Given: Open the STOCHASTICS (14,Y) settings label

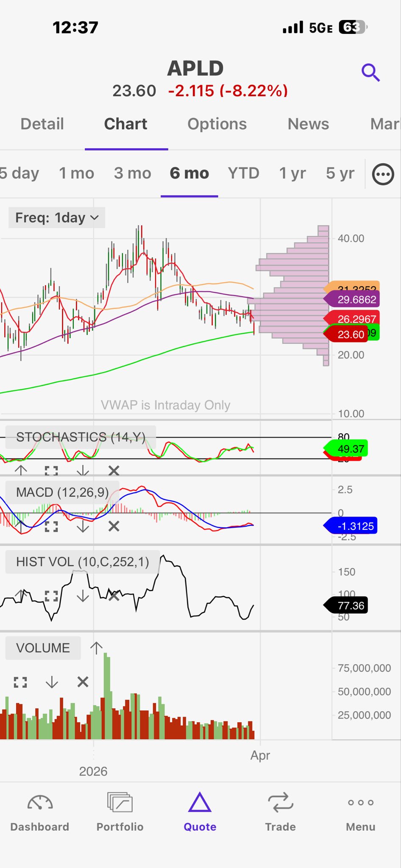Looking at the screenshot, I should pos(81,437).
